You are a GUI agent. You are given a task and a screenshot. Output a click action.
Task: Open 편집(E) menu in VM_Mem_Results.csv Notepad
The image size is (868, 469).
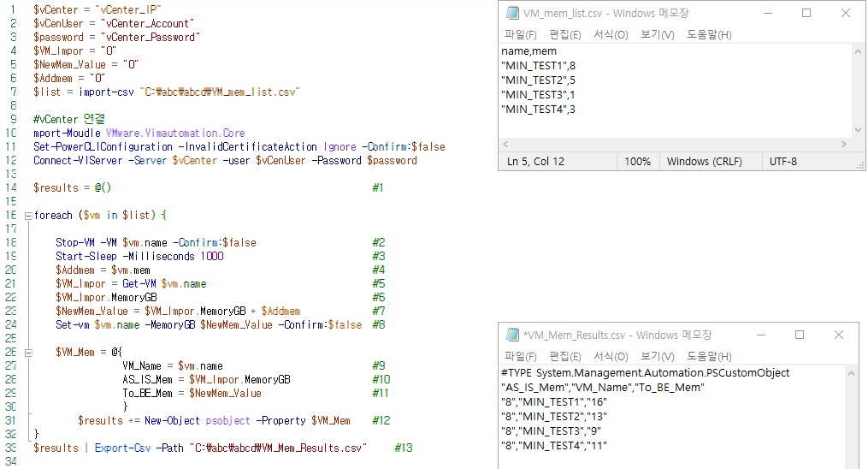coord(564,357)
